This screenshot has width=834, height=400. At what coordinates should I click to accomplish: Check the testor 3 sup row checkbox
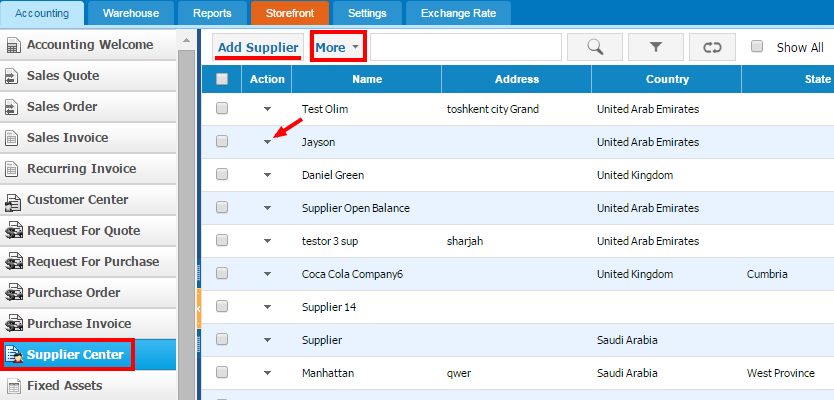(x=222, y=240)
